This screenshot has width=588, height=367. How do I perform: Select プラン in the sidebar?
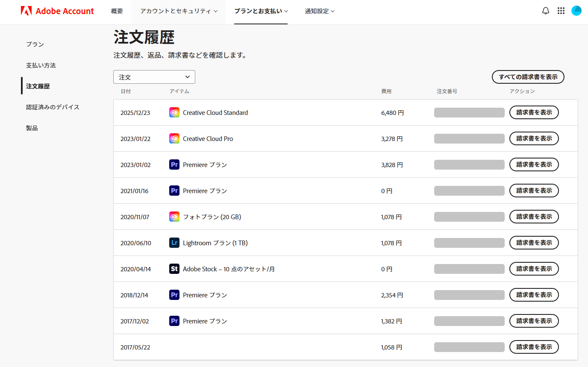(35, 44)
